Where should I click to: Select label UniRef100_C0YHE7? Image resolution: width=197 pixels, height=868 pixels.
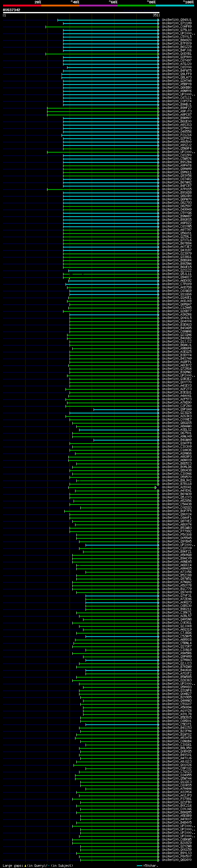[x=177, y=419]
